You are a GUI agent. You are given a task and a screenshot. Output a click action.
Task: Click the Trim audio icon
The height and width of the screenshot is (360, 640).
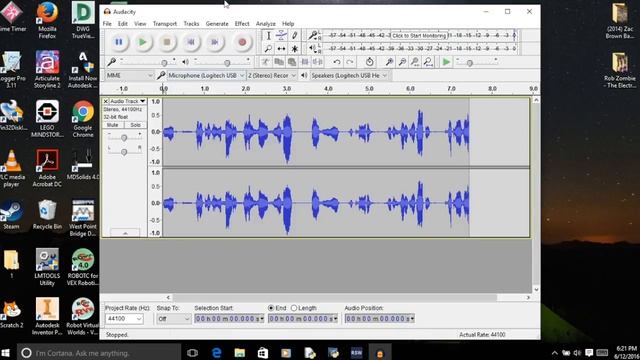point(305,62)
